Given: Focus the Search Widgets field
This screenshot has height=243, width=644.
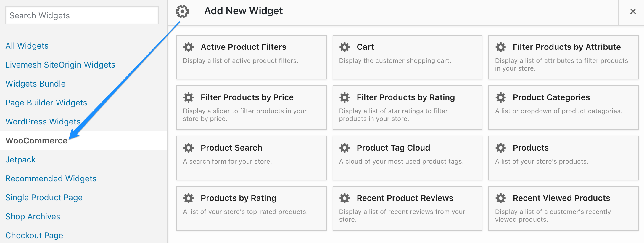Looking at the screenshot, I should pos(82,15).
